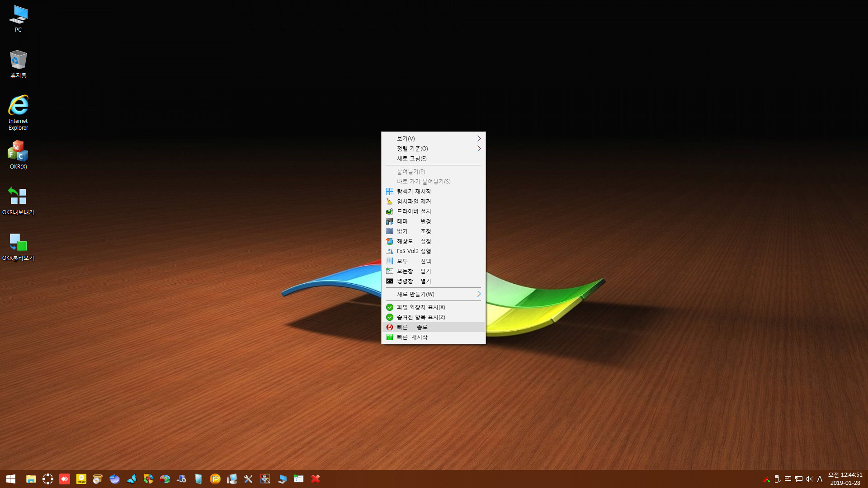
Task: Select 명령창 열기 menu entry
Action: click(x=433, y=281)
